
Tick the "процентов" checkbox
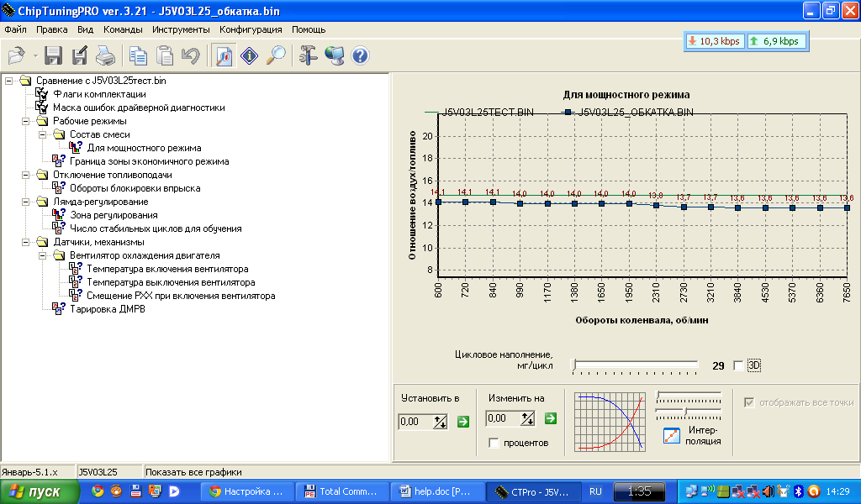coord(494,443)
